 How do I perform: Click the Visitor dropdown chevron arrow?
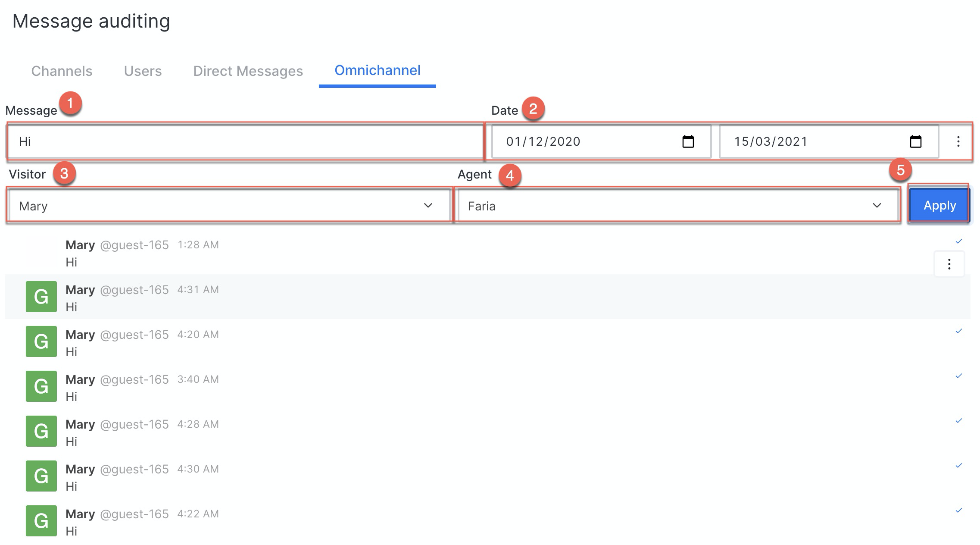click(x=428, y=206)
